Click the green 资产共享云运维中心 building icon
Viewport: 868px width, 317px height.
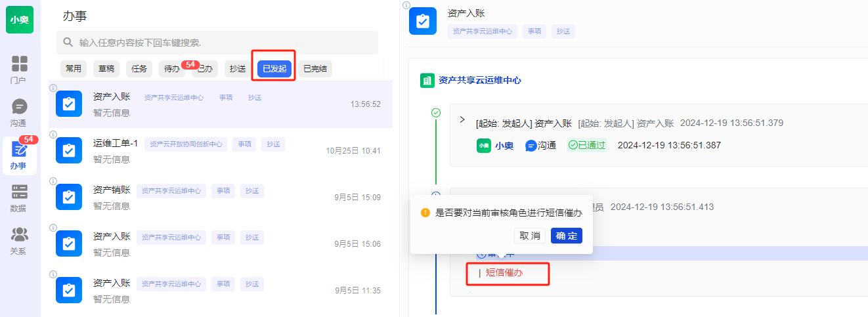(427, 80)
